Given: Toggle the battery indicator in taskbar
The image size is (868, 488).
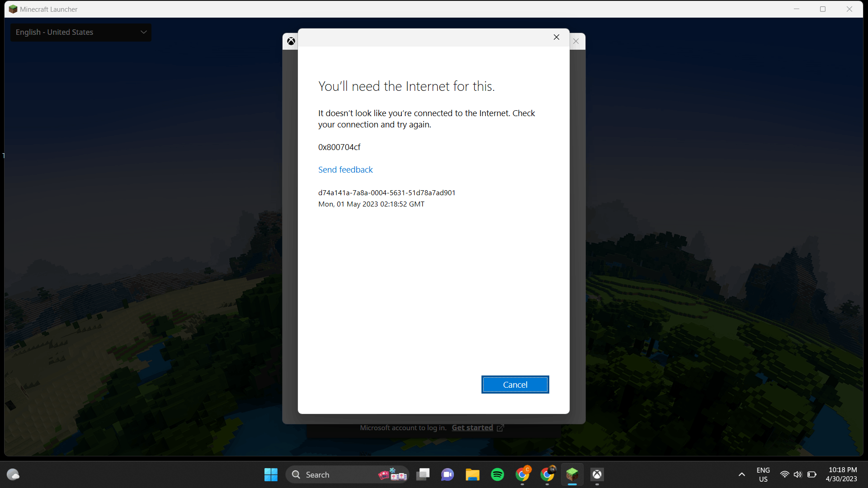Looking at the screenshot, I should tap(811, 474).
